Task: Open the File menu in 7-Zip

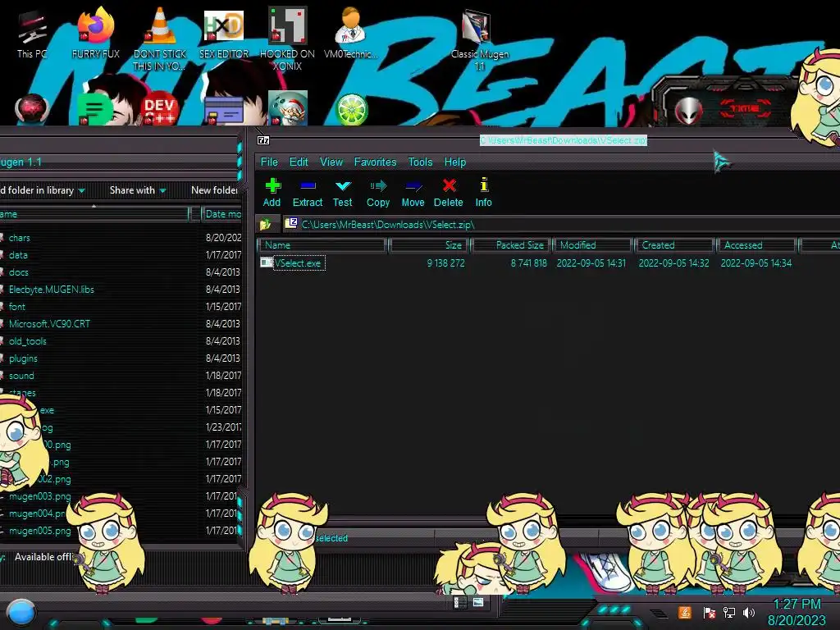Action: [269, 162]
